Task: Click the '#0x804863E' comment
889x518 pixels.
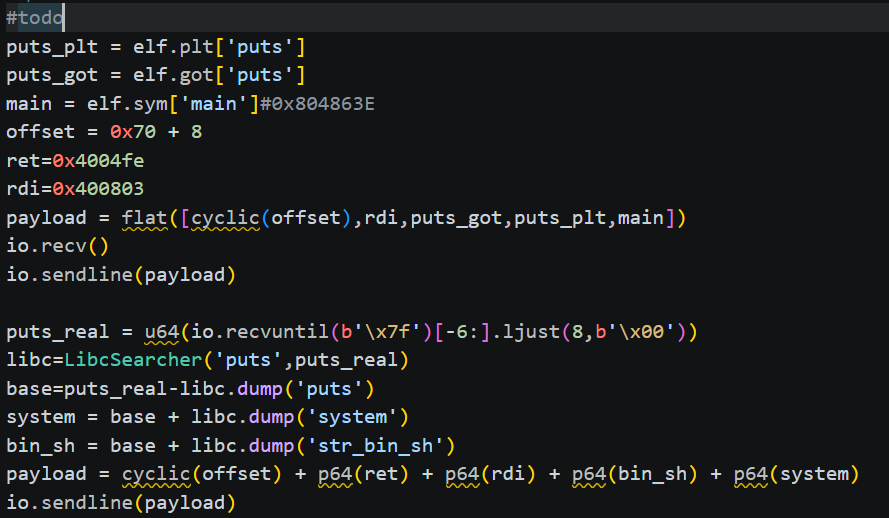Action: (317, 104)
